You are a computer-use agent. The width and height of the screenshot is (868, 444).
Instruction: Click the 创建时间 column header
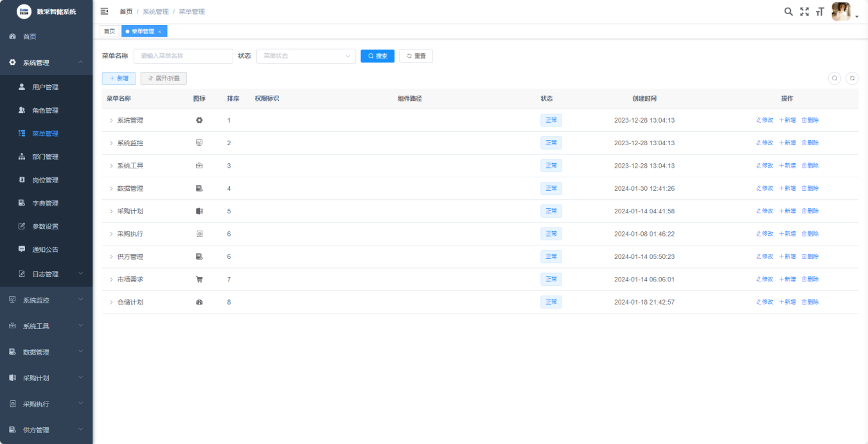click(644, 98)
